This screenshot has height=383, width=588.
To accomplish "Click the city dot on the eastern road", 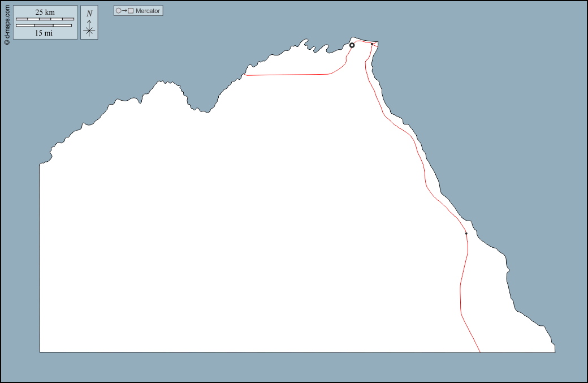I will click(466, 233).
